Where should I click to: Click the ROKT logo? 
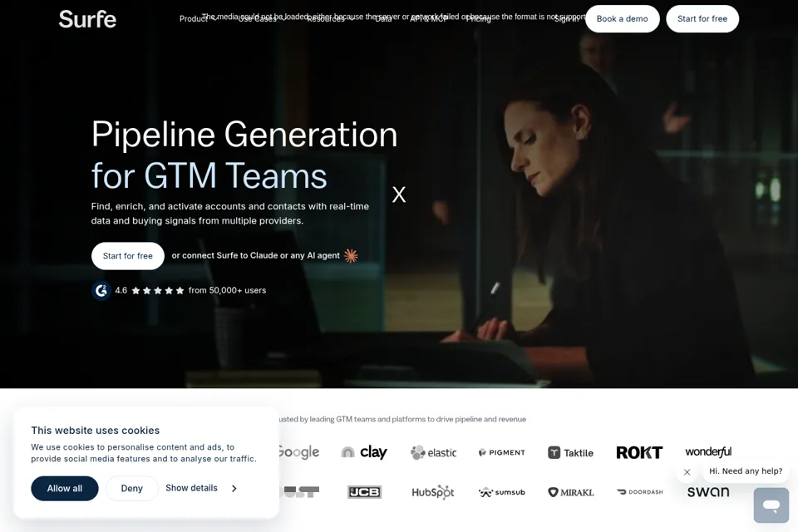(639, 452)
